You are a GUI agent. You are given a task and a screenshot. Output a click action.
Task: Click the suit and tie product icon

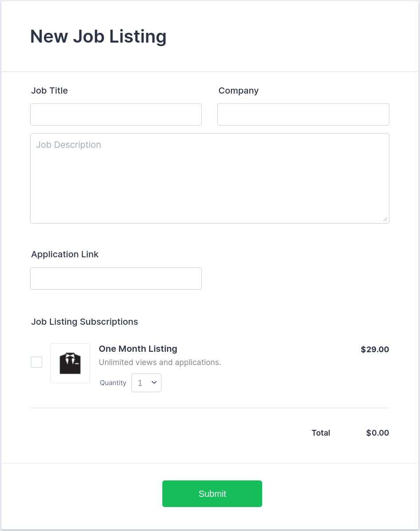coord(70,363)
